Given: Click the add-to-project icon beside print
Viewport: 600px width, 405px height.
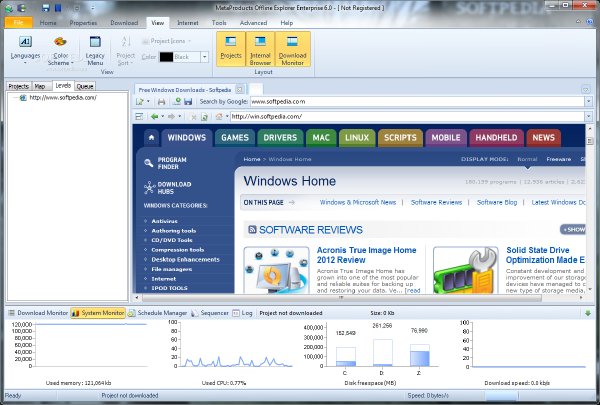Looking at the screenshot, I should click(177, 101).
